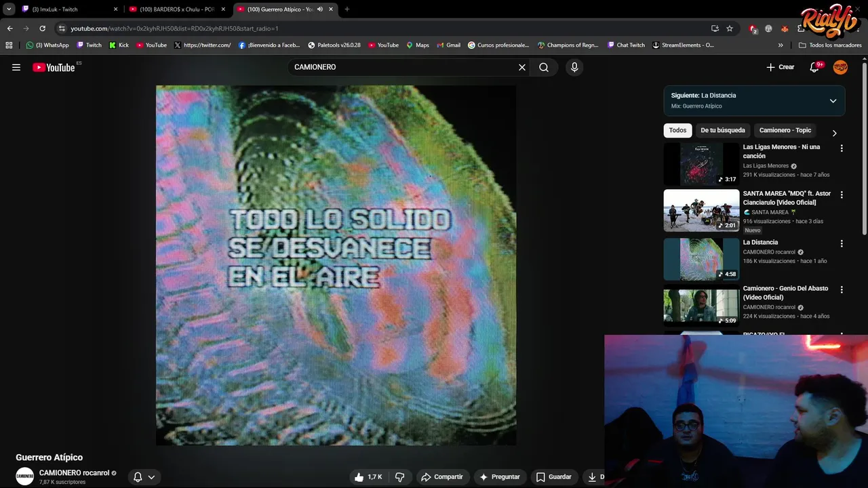Collapse the Mix Guerrero Atípico playlist panel

click(833, 101)
